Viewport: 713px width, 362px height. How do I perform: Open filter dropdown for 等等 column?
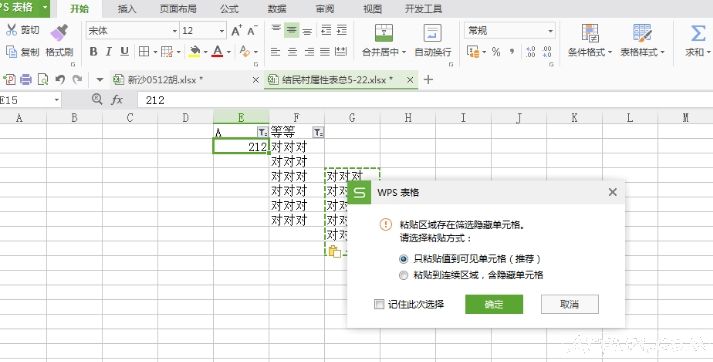coord(318,132)
